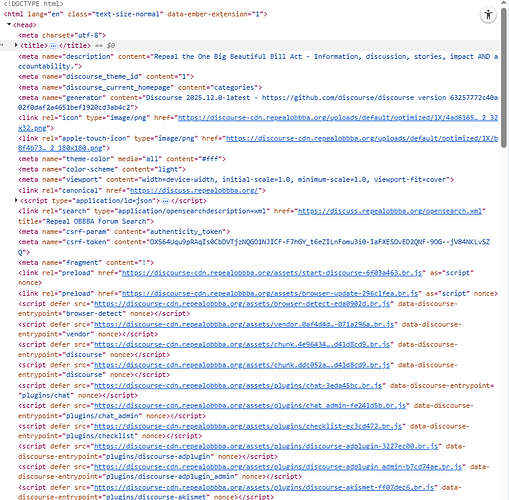Viewport: 509px width, 500px height.
Task: Open the discourse-adplugin_admin script link
Action: 278,467
